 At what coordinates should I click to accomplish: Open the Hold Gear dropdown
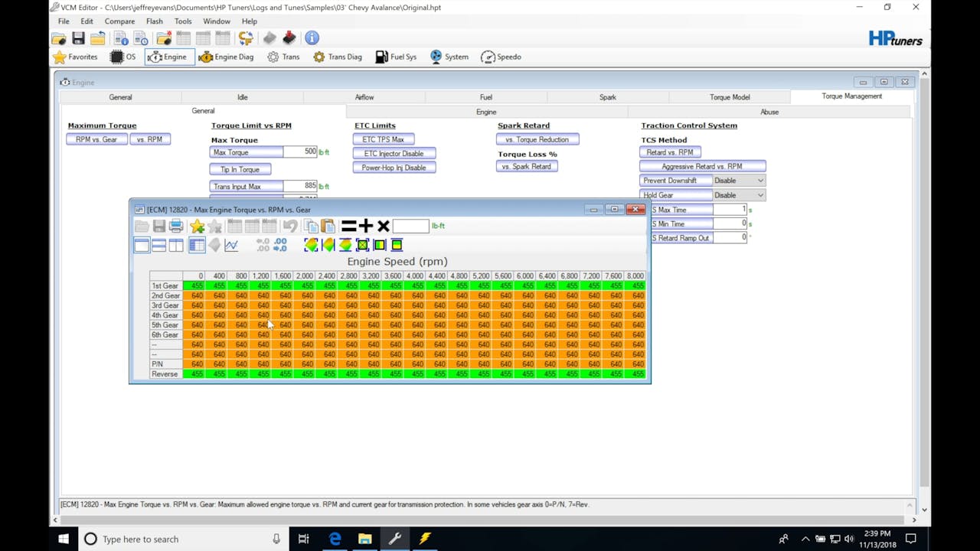pyautogui.click(x=759, y=194)
